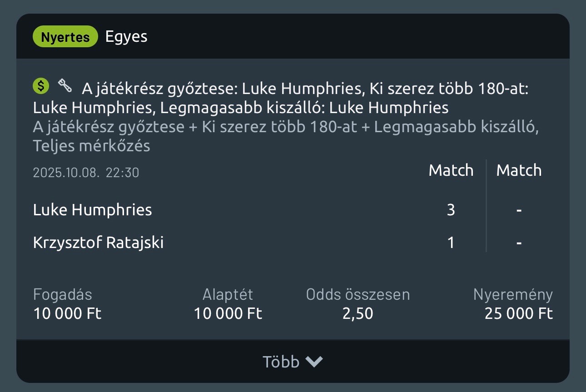Viewport: 586px width, 392px height.
Task: Click the Fogadás amount 10 000 Ft
Action: 67,313
